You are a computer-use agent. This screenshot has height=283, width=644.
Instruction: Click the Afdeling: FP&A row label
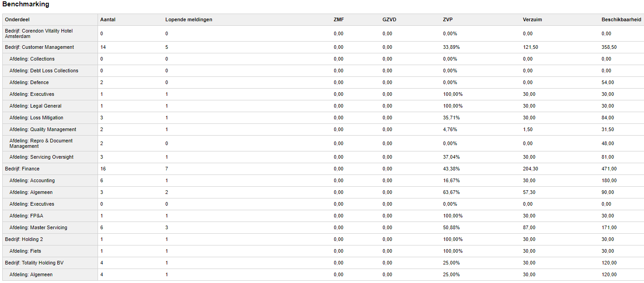[26, 216]
